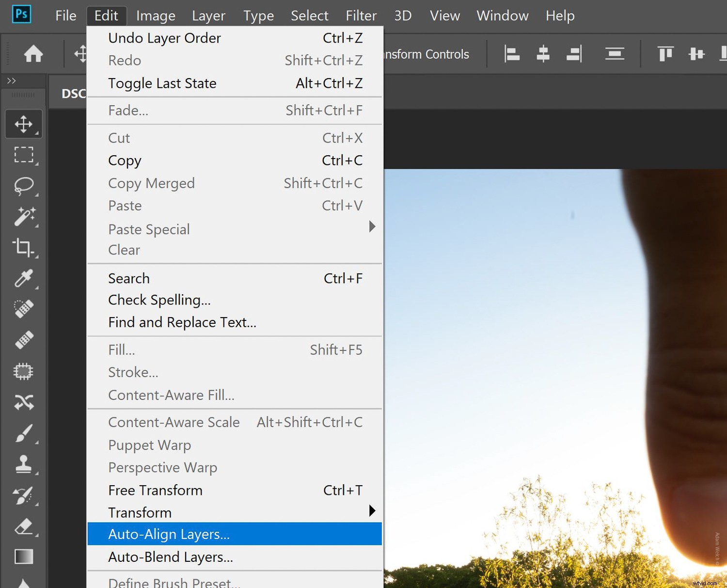The height and width of the screenshot is (588, 727).
Task: Select the Crop tool
Action: pyautogui.click(x=24, y=248)
